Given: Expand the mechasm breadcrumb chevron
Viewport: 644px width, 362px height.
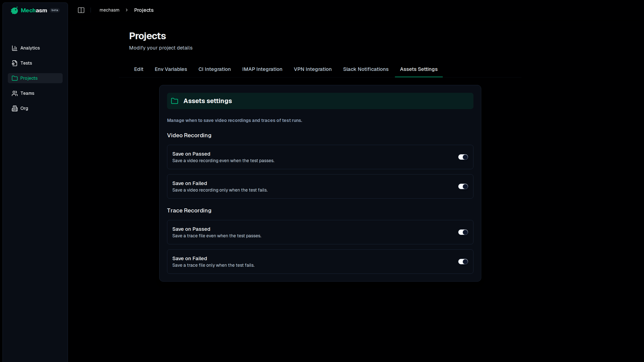Looking at the screenshot, I should click(x=127, y=10).
